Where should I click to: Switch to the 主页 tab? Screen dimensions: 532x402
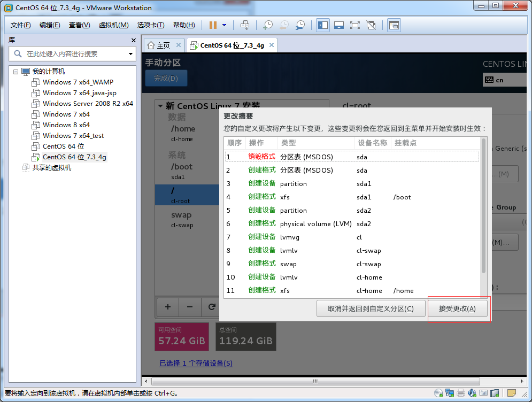click(164, 45)
